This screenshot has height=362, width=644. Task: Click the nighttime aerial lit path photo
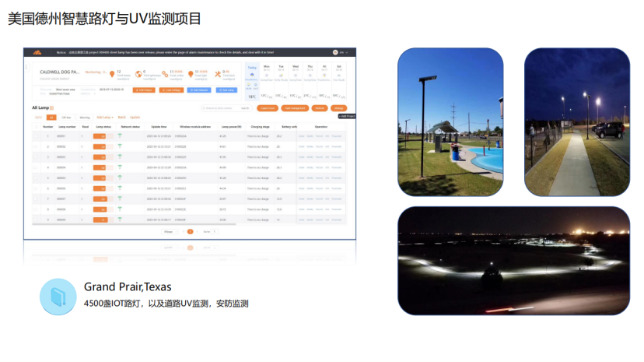514,261
